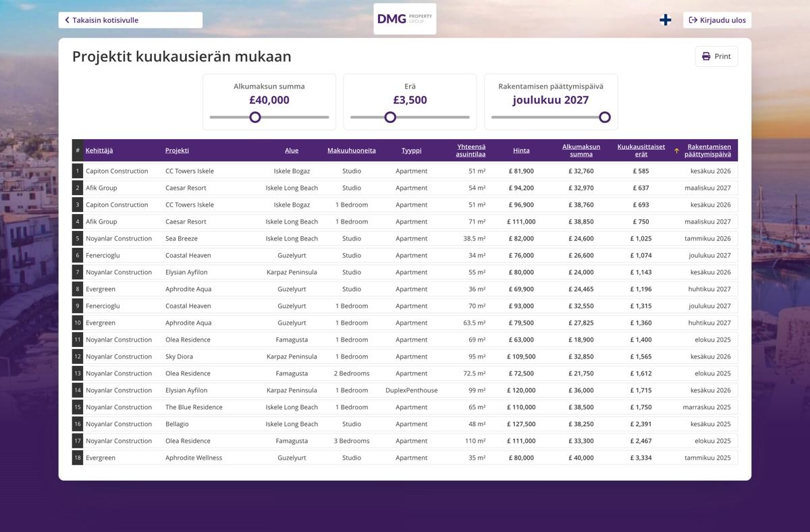Click 2 Bedrooms cell in row 13

tap(352, 373)
